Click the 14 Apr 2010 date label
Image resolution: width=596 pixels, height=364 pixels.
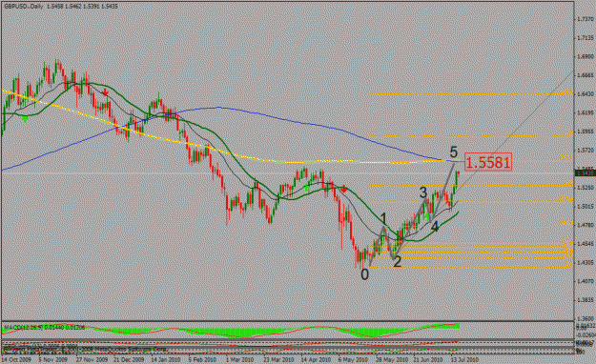pos(316,359)
